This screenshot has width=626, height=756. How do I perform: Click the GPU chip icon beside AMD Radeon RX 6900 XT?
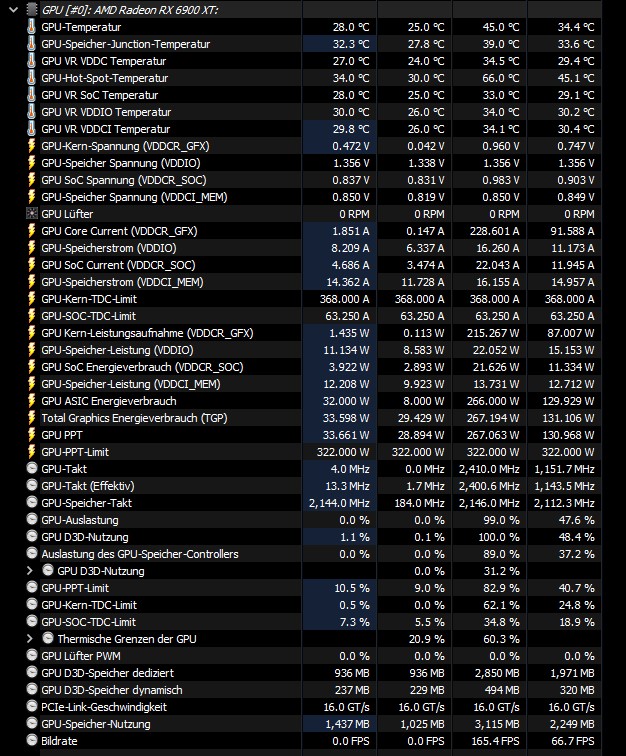click(31, 10)
